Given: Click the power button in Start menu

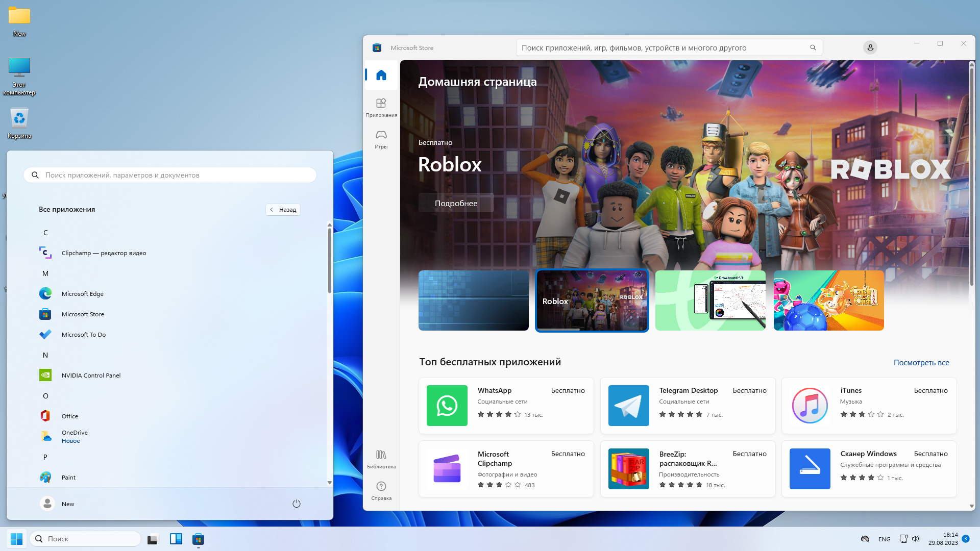Looking at the screenshot, I should click(x=296, y=504).
